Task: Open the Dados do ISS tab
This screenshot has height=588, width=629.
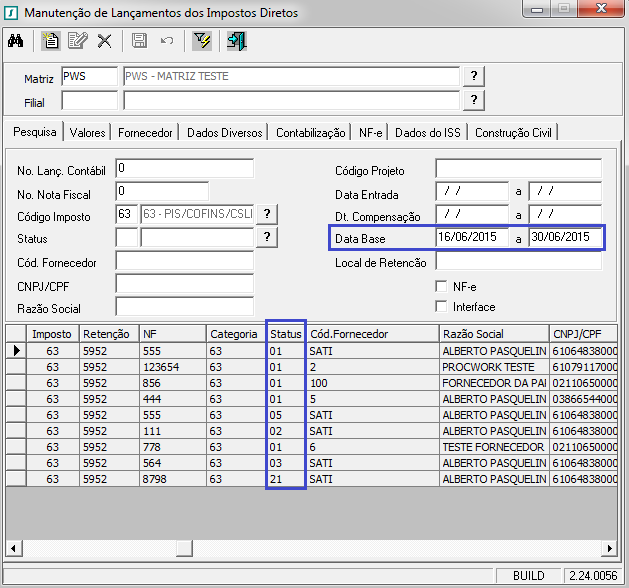Action: tap(429, 132)
